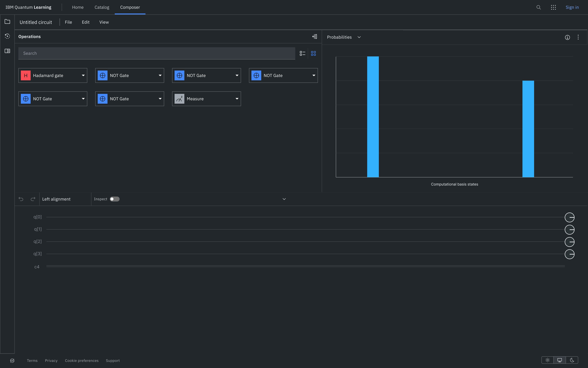Screen dimensions: 588x368
Task: Click the q[1] phase disk
Action: tap(569, 230)
